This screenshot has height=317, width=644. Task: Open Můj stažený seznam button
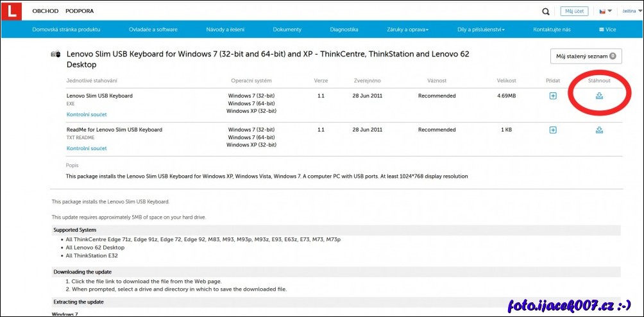click(586, 56)
